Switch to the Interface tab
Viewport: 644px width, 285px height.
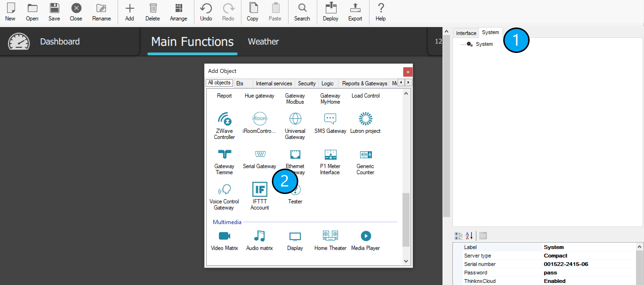466,33
